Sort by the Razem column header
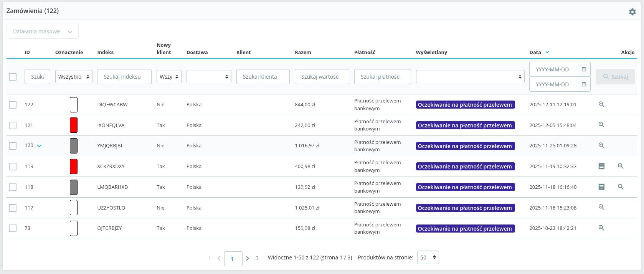644x274 pixels. click(x=303, y=52)
